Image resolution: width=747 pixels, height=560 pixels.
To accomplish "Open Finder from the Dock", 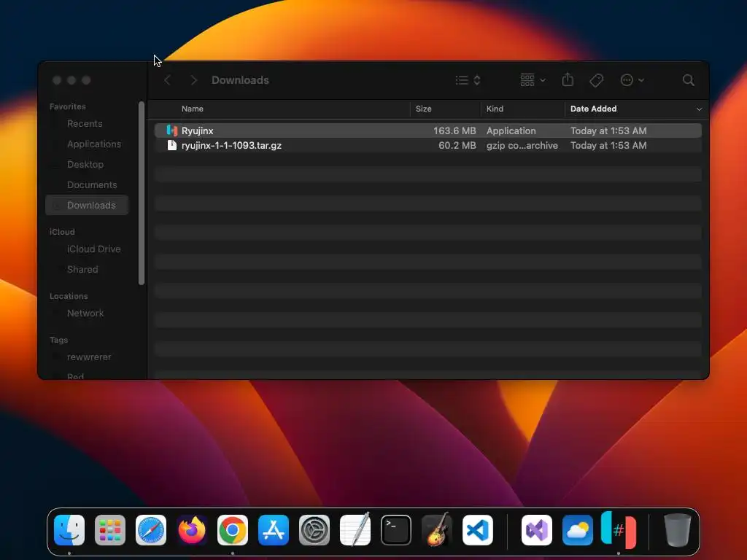I will (69, 529).
